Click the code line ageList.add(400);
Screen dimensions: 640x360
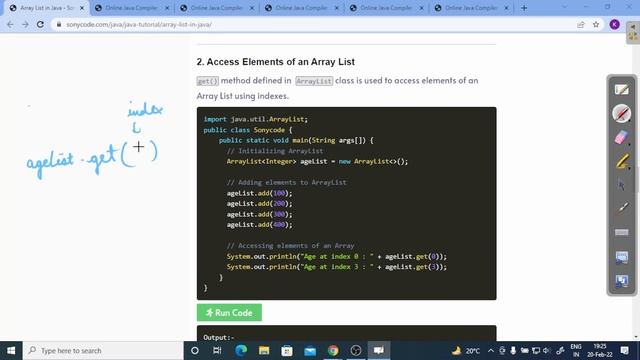[x=260, y=224]
